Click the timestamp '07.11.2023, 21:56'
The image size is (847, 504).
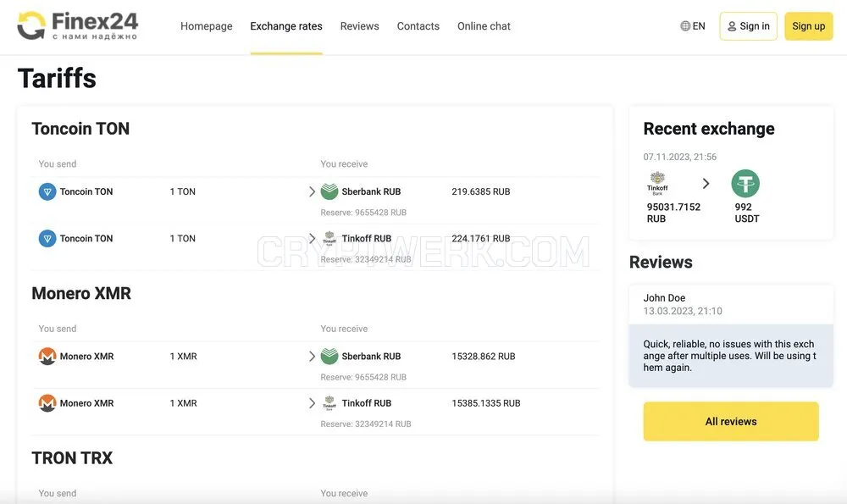(x=679, y=158)
